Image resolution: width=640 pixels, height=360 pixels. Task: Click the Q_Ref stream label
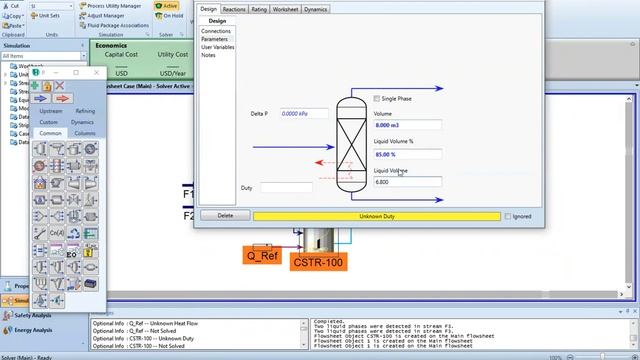point(262,256)
